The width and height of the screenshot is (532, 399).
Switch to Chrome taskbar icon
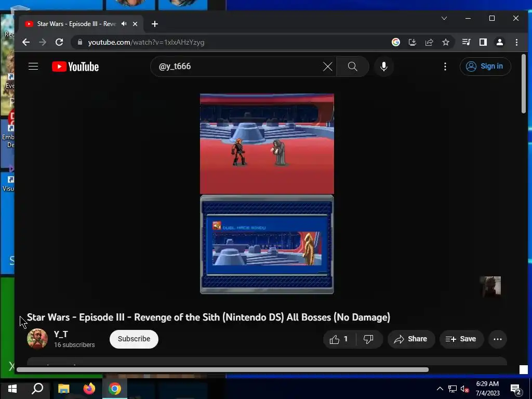(x=115, y=389)
